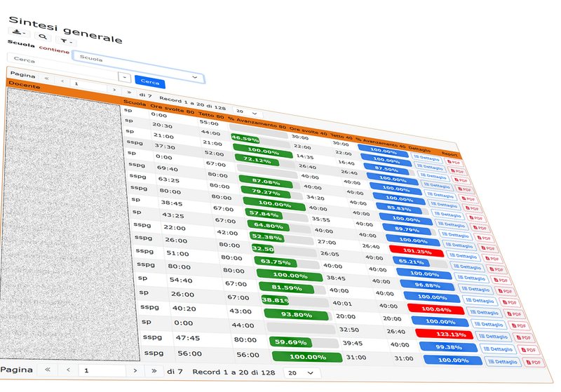Click the '47:45' hours cell
Viewport: 561px width, 392px height.
coord(187,338)
